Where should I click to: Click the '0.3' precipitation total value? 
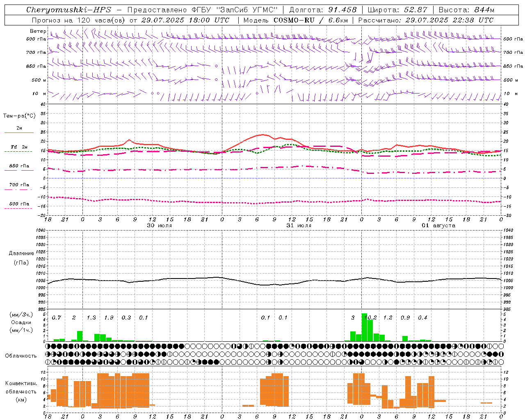(x=126, y=318)
